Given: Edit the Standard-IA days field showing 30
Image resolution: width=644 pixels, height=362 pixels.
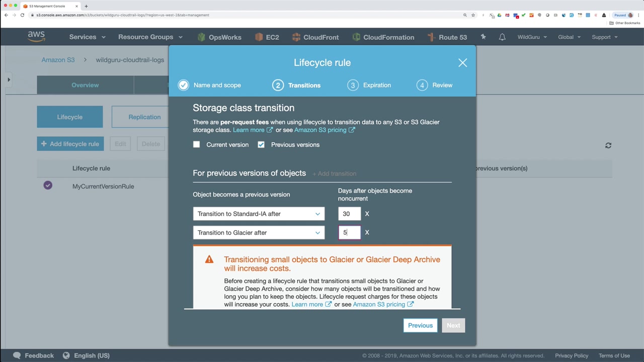Looking at the screenshot, I should pos(349,214).
